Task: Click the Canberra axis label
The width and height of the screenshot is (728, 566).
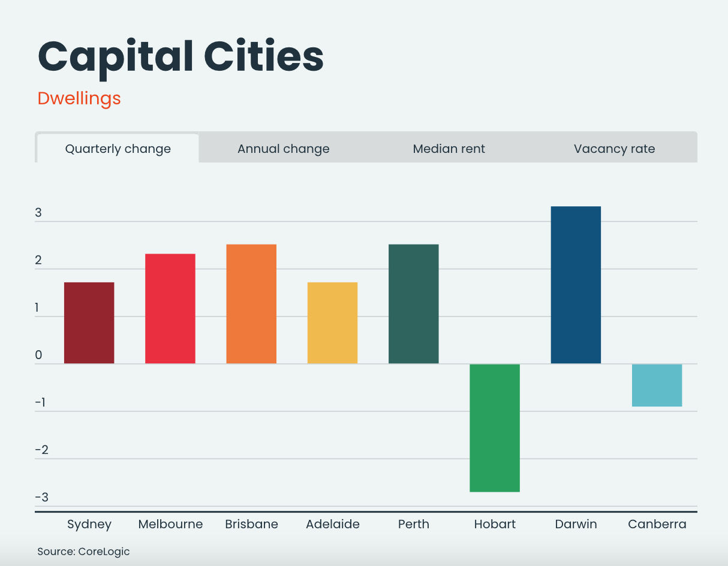Action: [657, 525]
